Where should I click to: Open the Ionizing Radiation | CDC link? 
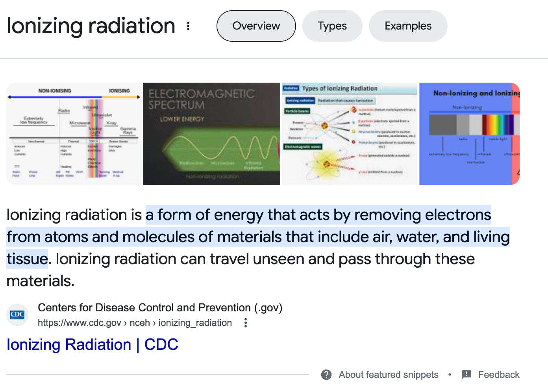93,345
